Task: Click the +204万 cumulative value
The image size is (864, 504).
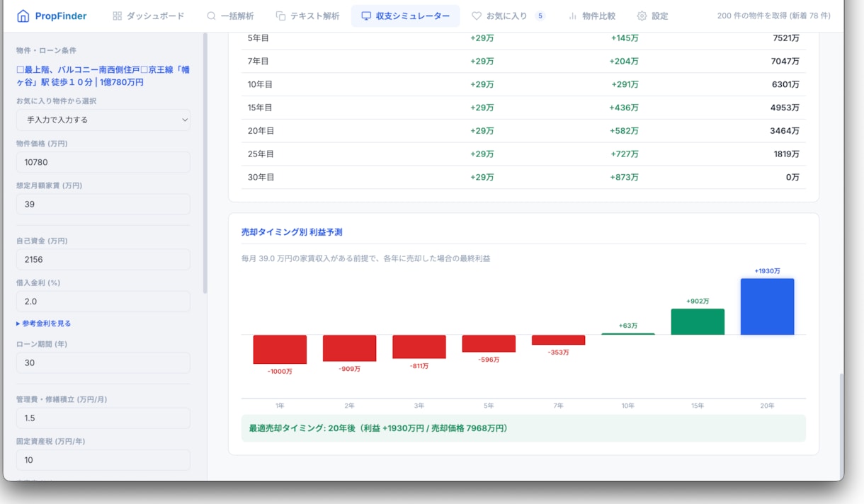Action: 624,62
